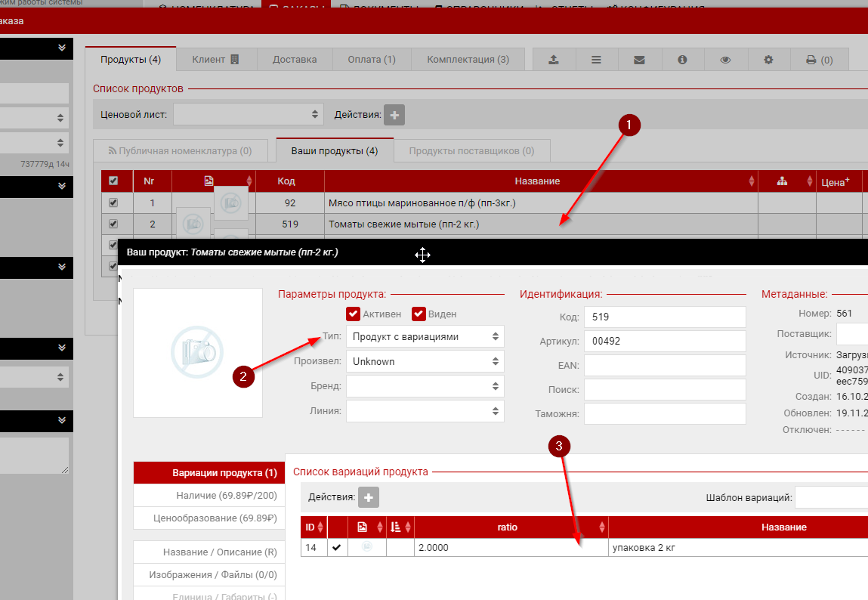Select Продукты поставщиков (0) tab

coord(471,150)
